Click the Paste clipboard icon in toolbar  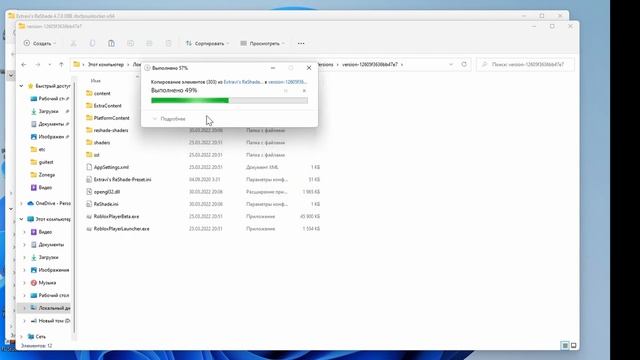coord(111,43)
